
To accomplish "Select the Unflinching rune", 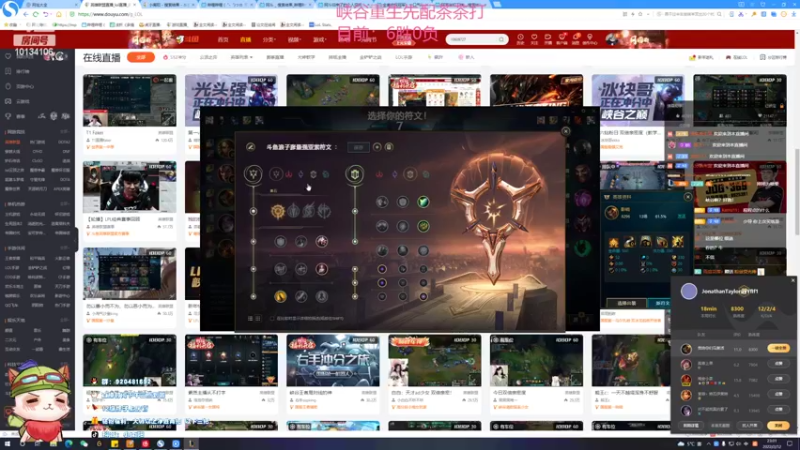I will pos(423,251).
